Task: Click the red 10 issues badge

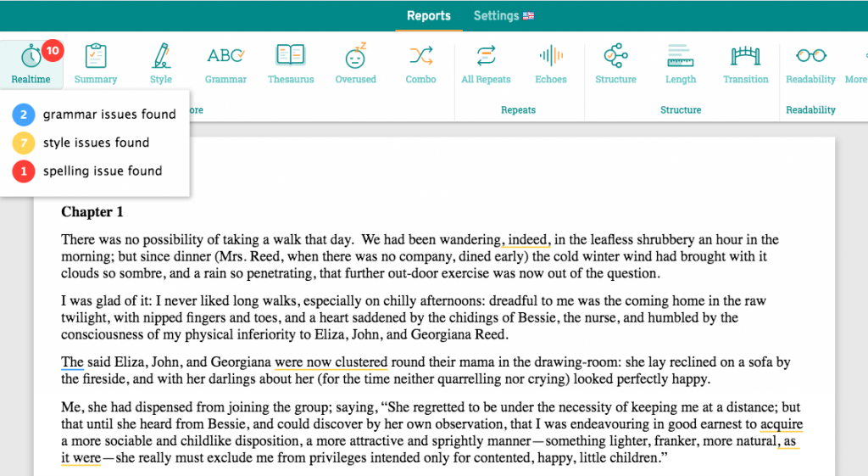Action: 53,51
